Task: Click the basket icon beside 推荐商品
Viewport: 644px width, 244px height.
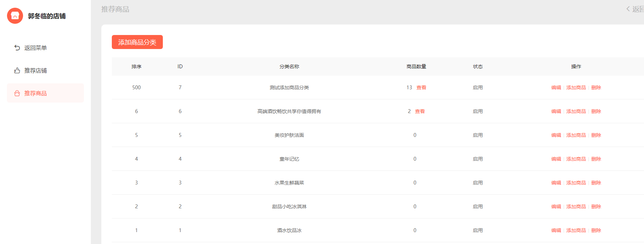Action: [17, 93]
